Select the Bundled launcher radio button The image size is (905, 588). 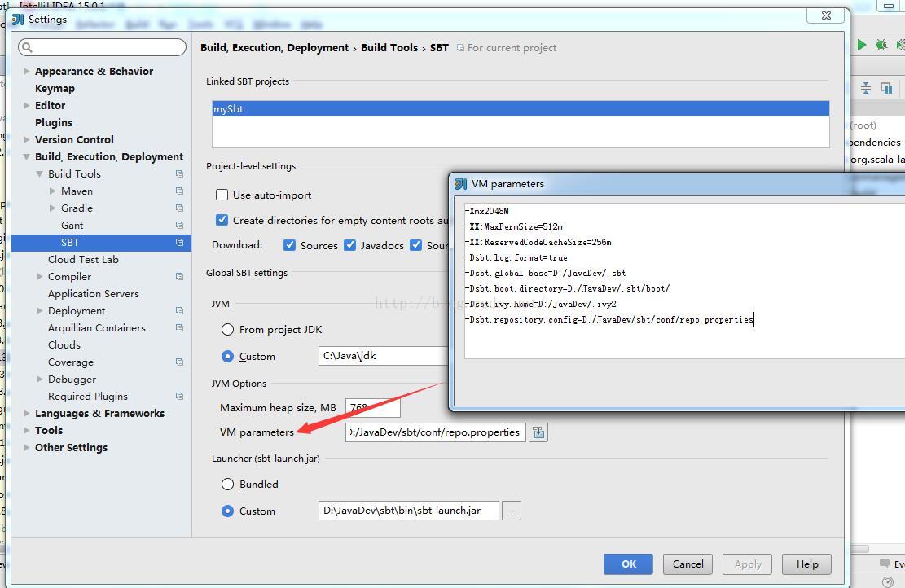[x=227, y=484]
